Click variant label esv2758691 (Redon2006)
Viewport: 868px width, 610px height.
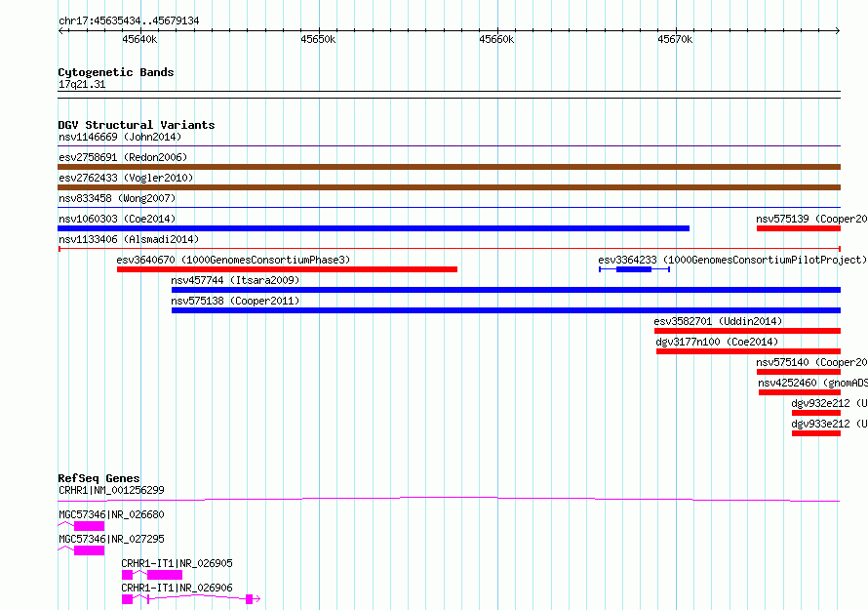tap(123, 157)
